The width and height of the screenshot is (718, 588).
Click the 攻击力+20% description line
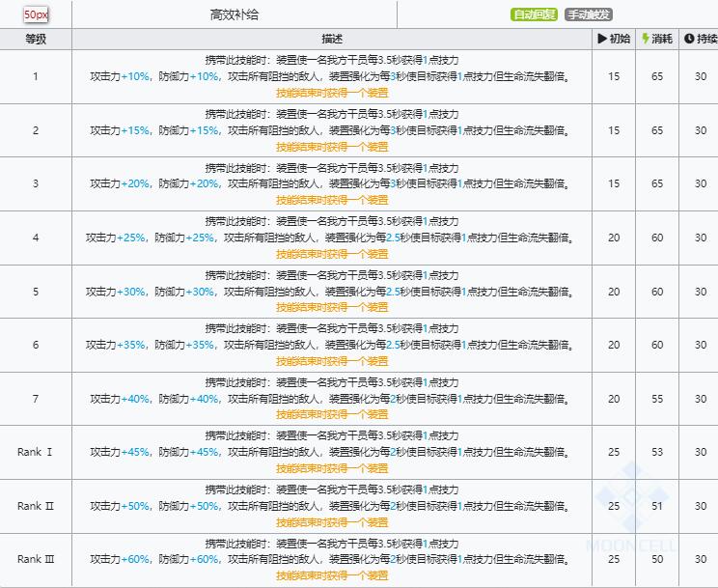click(x=332, y=183)
